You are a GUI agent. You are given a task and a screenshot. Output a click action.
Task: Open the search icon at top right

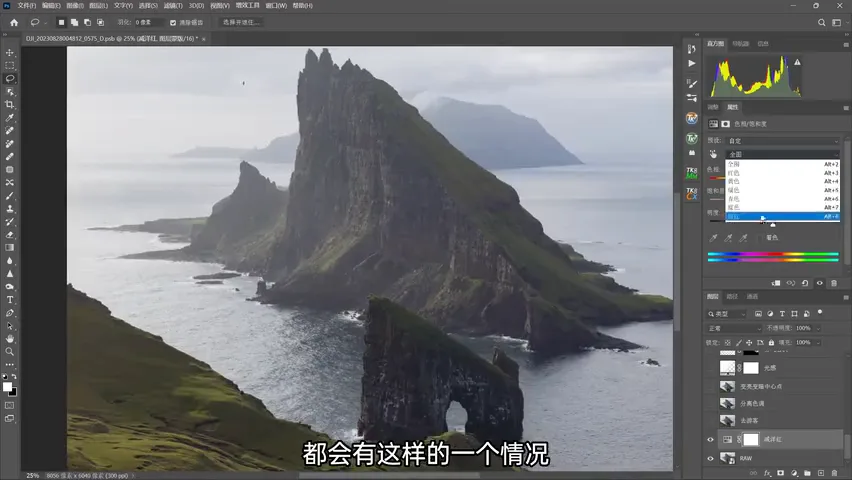(x=822, y=22)
